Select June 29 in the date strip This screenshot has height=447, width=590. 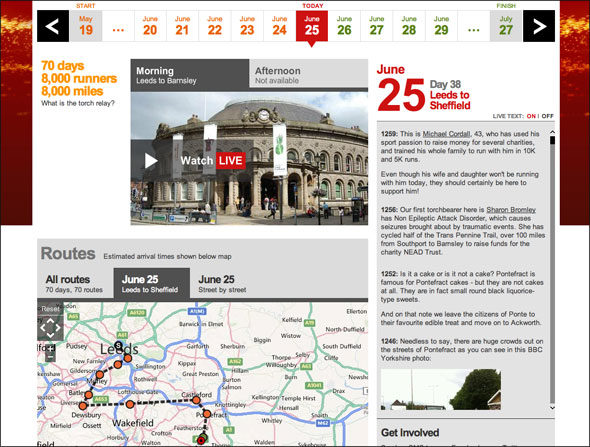coord(441,26)
